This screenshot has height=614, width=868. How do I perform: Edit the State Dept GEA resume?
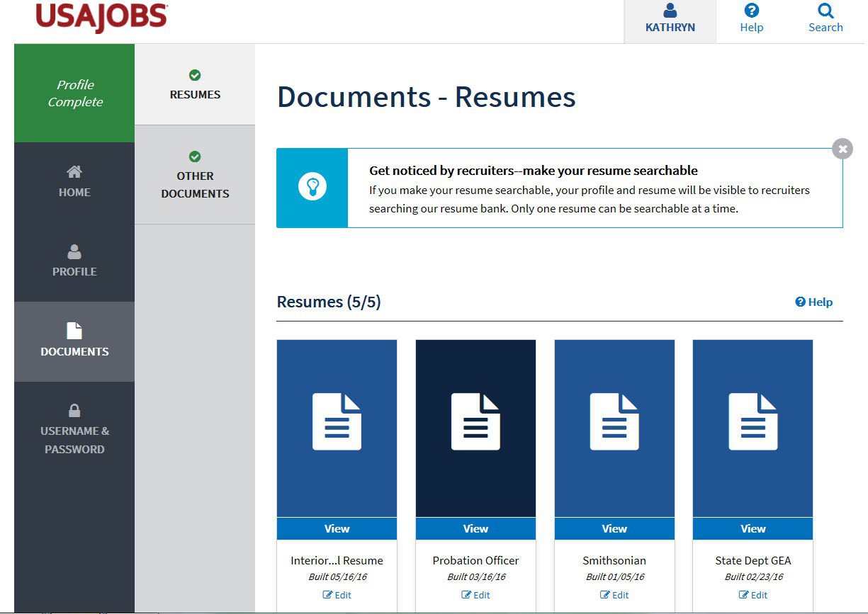pos(753,595)
